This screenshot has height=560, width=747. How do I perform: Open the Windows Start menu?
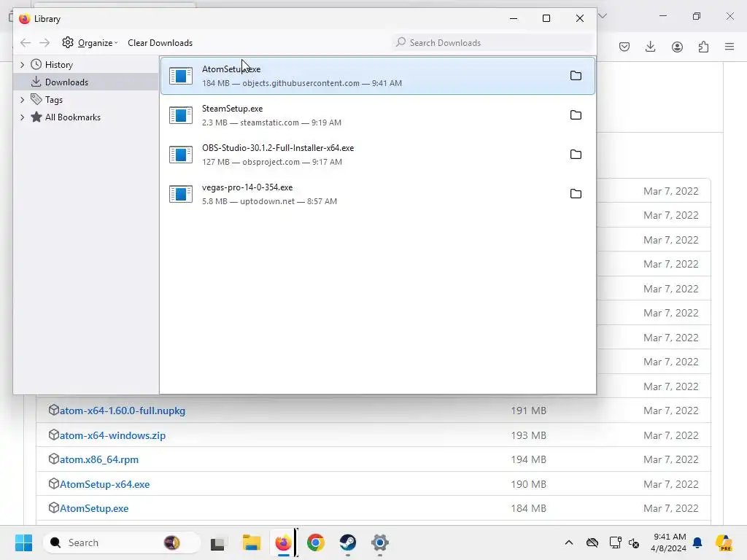click(x=23, y=542)
